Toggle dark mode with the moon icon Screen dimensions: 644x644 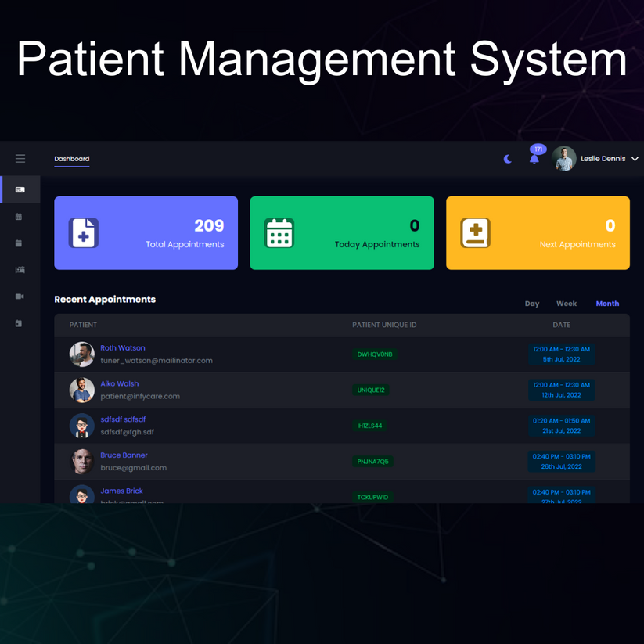(508, 159)
